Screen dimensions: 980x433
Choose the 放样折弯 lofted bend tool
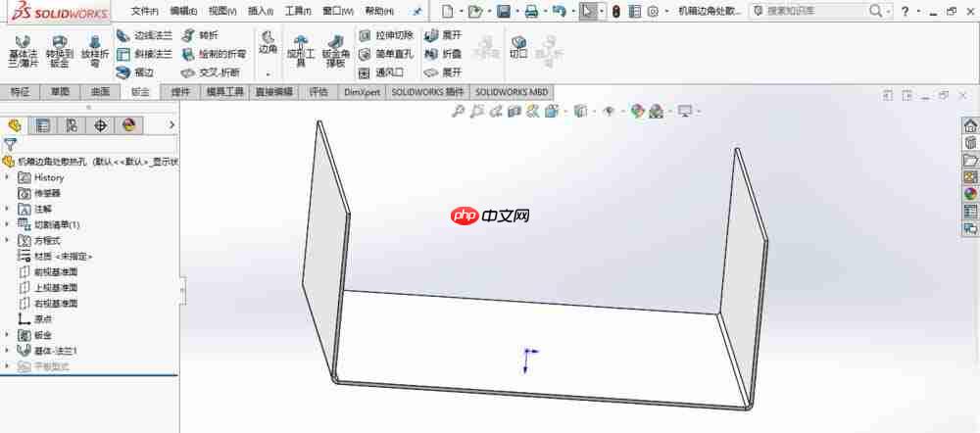[95, 51]
